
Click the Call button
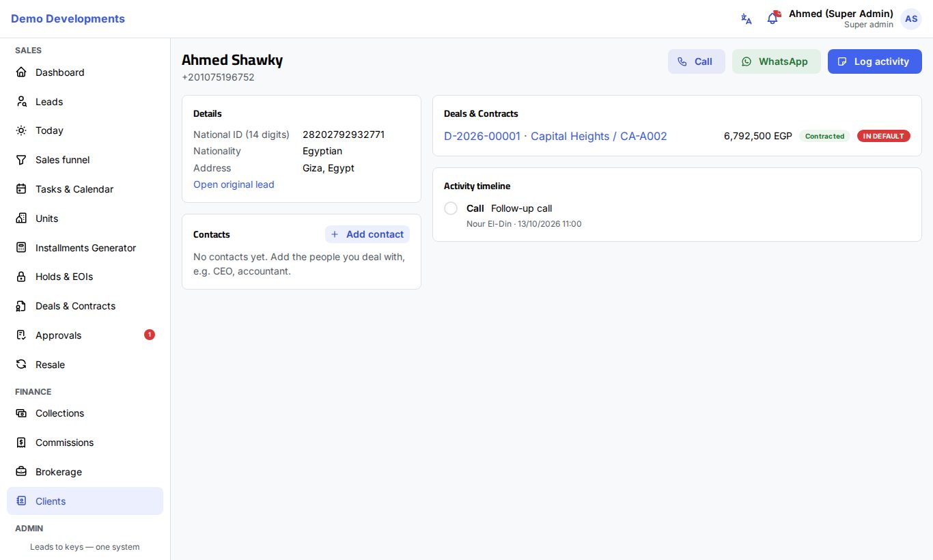(x=697, y=61)
